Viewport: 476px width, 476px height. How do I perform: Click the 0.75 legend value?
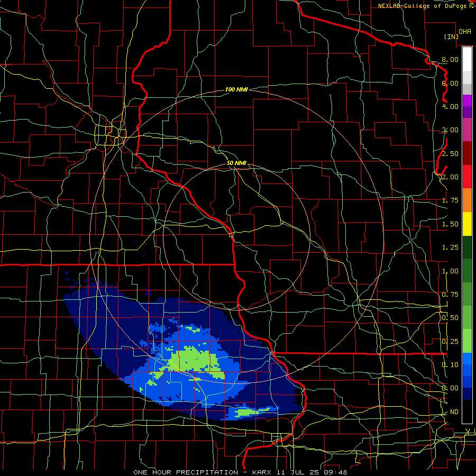(450, 295)
